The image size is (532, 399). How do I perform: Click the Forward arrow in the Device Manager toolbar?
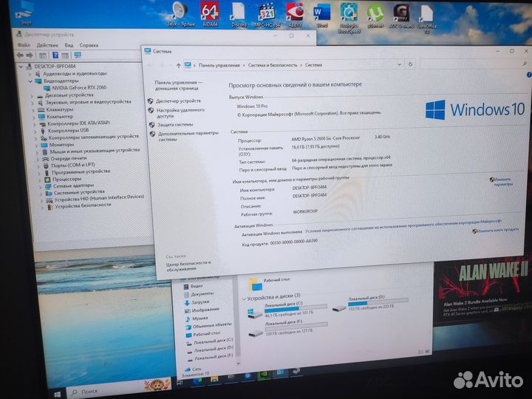coord(30,55)
